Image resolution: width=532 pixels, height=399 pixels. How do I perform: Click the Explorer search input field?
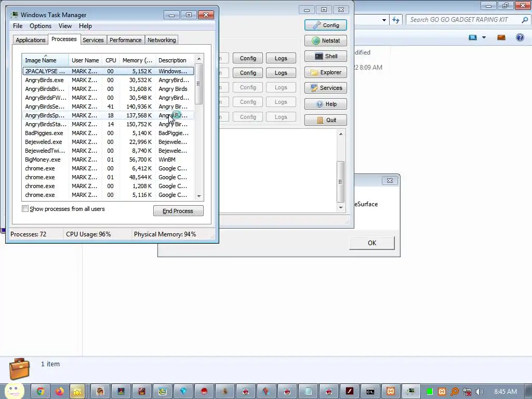pos(463,20)
